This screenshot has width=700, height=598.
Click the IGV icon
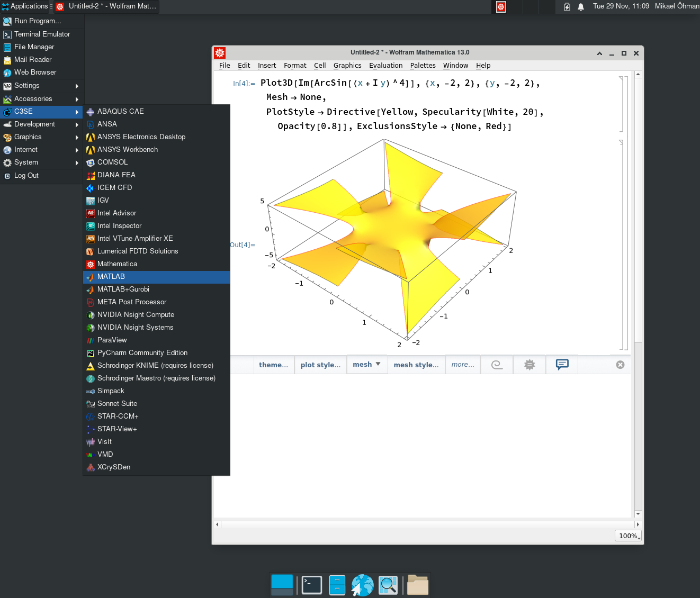(x=91, y=201)
